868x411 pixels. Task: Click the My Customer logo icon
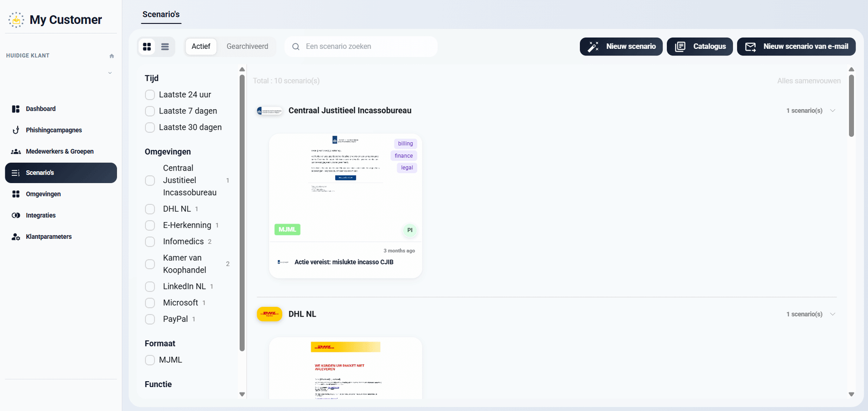(16, 20)
